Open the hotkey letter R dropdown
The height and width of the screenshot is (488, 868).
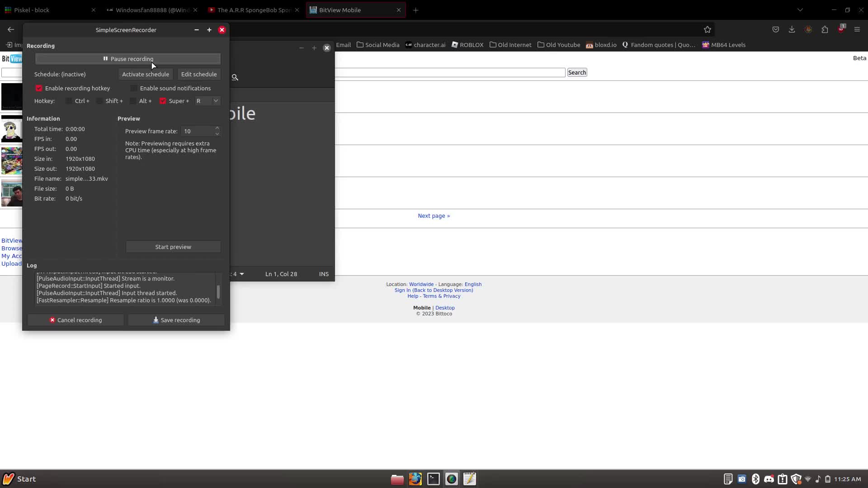(207, 101)
